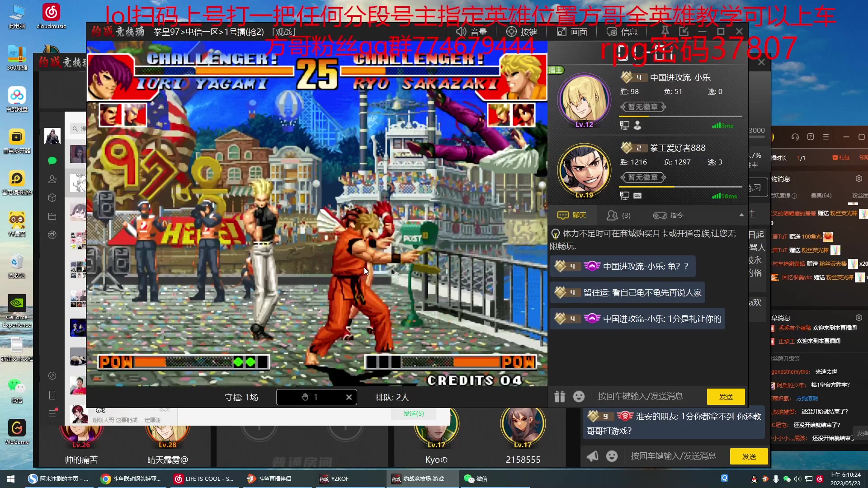Click the taskbar clock showing 6:10:24

[x=845, y=479]
